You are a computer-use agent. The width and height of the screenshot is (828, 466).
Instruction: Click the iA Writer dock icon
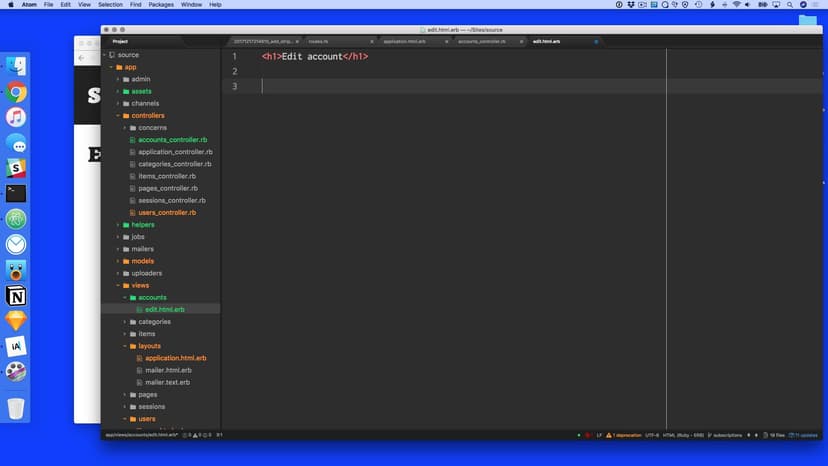click(x=16, y=346)
